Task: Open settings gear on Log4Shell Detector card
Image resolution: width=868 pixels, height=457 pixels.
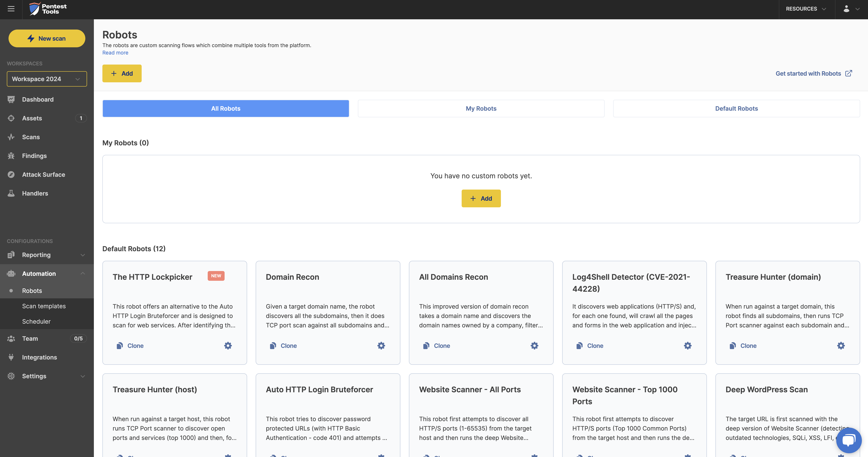Action: [x=687, y=345]
